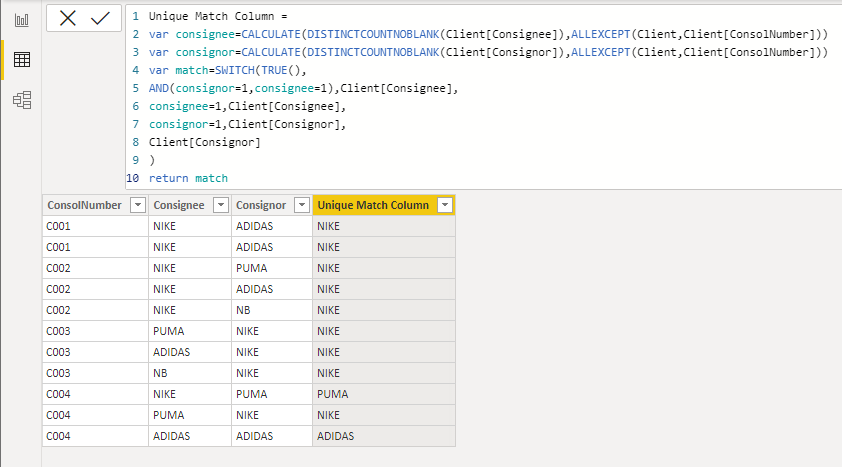The width and height of the screenshot is (842, 467).
Task: Click formula line 1 'Unique Match Column ='
Action: pos(218,16)
